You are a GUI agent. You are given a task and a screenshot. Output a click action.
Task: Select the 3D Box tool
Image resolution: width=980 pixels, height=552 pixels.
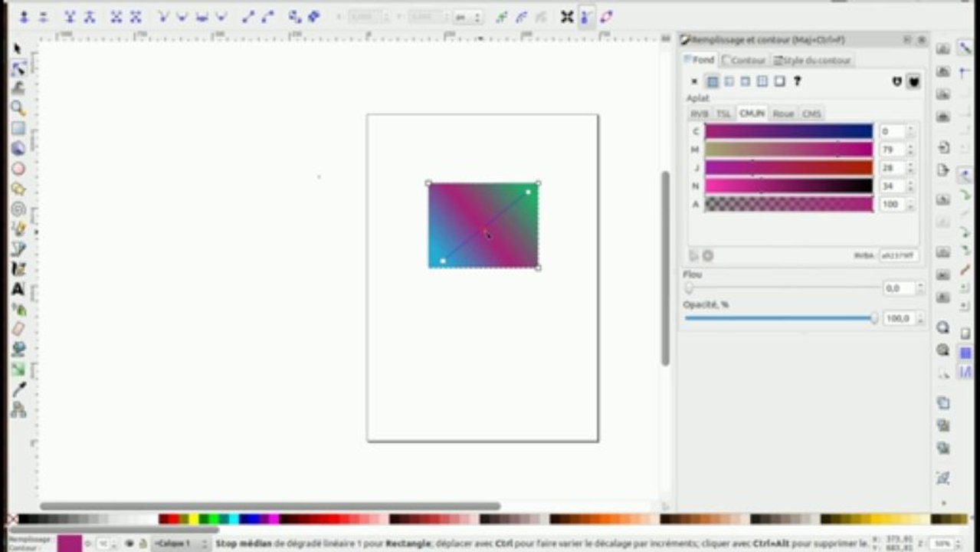(x=18, y=148)
